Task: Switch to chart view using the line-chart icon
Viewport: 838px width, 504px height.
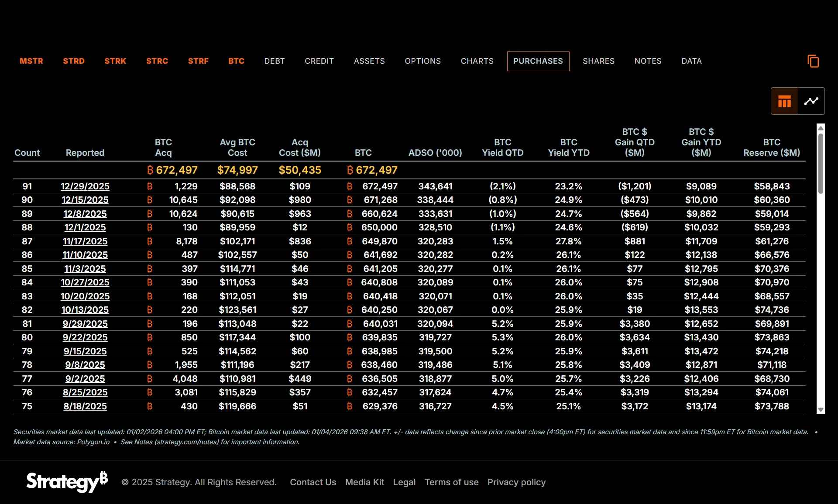Action: pyautogui.click(x=812, y=101)
